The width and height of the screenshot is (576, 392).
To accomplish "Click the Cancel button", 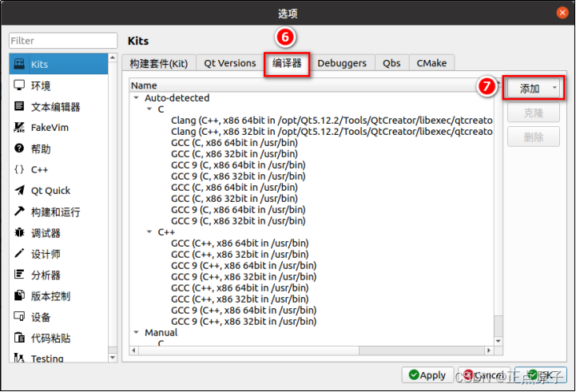I will pos(484,375).
